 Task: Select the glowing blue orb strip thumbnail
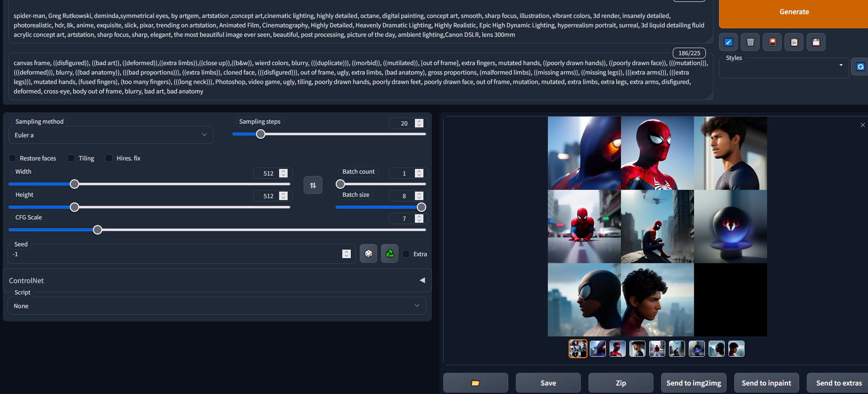[x=696, y=349]
